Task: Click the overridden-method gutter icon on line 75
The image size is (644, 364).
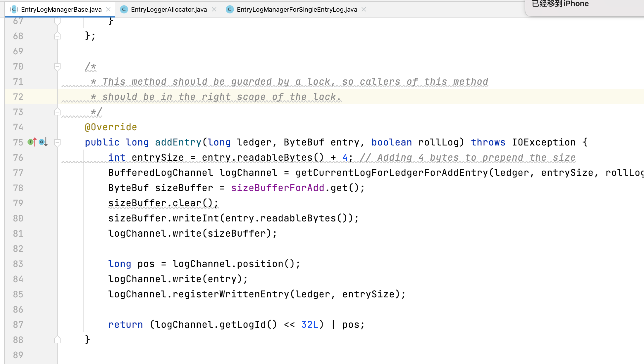Action: click(x=43, y=142)
